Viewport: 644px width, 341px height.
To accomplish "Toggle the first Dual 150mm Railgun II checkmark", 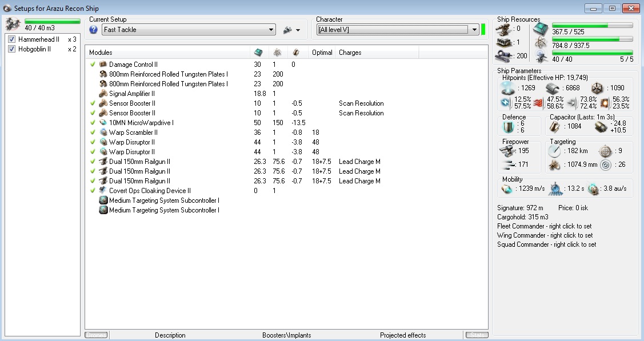I will point(93,162).
